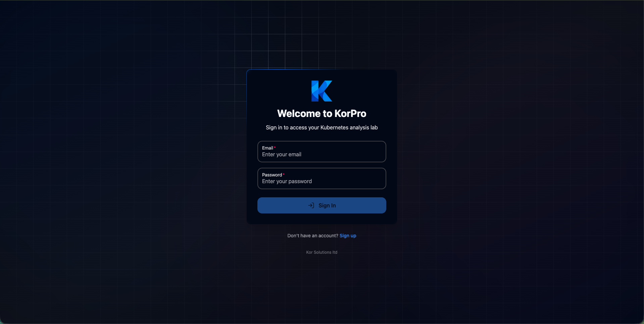644x324 pixels.
Task: Select the blue K emblem above the heading
Action: click(321, 91)
